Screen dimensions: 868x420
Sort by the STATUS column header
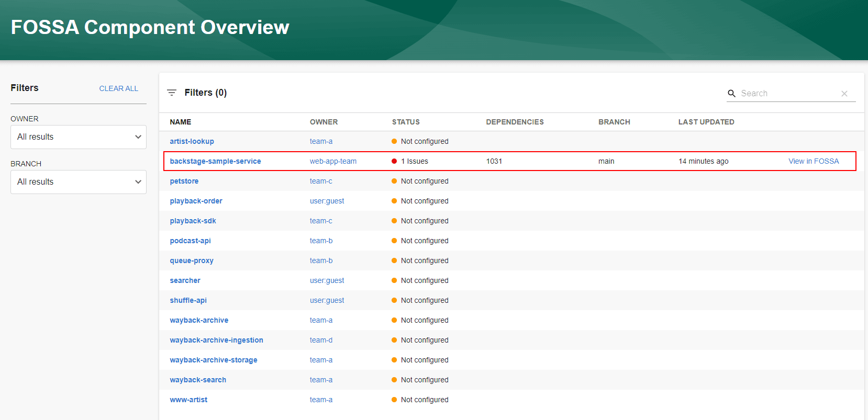pos(406,122)
